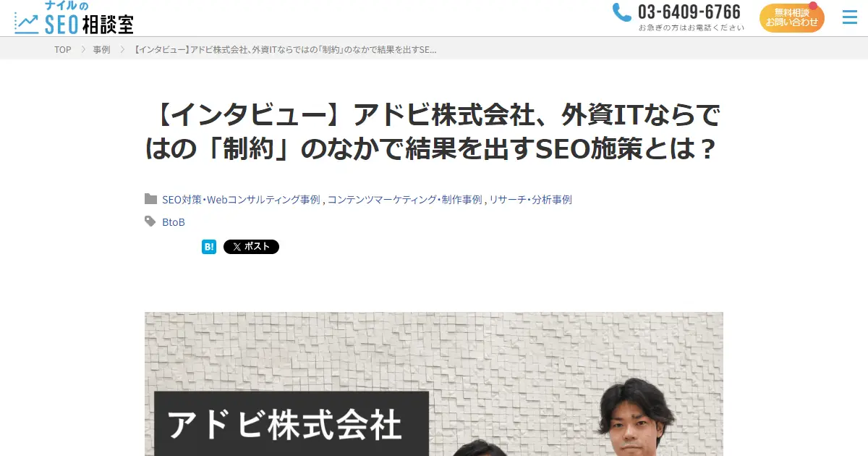
Task: Click the phone handset icon
Action: click(621, 12)
